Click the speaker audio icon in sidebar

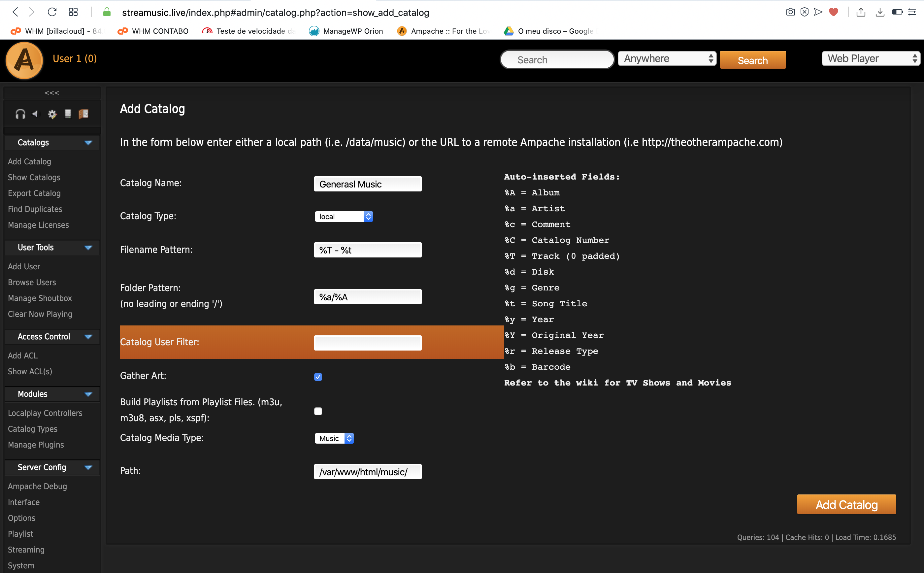(x=35, y=114)
